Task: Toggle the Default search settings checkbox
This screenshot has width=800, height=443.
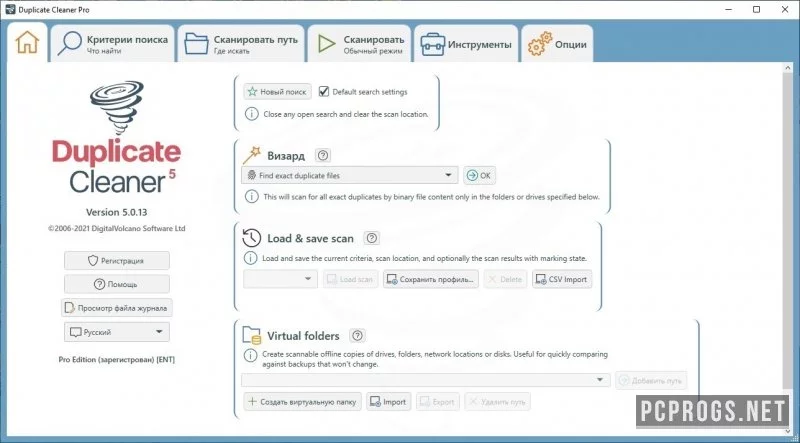Action: (x=323, y=92)
